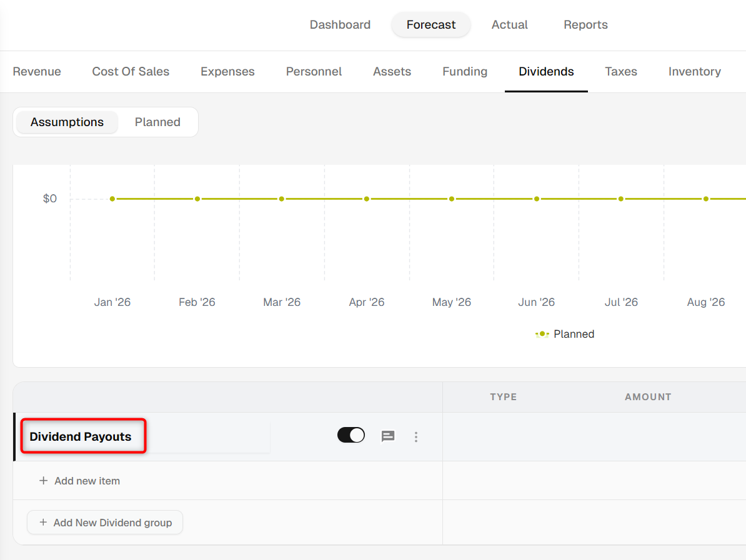Image resolution: width=746 pixels, height=560 pixels.
Task: Click the plus icon beside Add new item
Action: (x=43, y=481)
